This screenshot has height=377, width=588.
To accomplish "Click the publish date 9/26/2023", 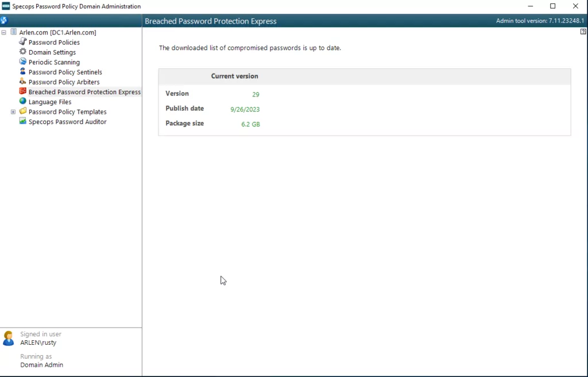I will click(x=245, y=109).
